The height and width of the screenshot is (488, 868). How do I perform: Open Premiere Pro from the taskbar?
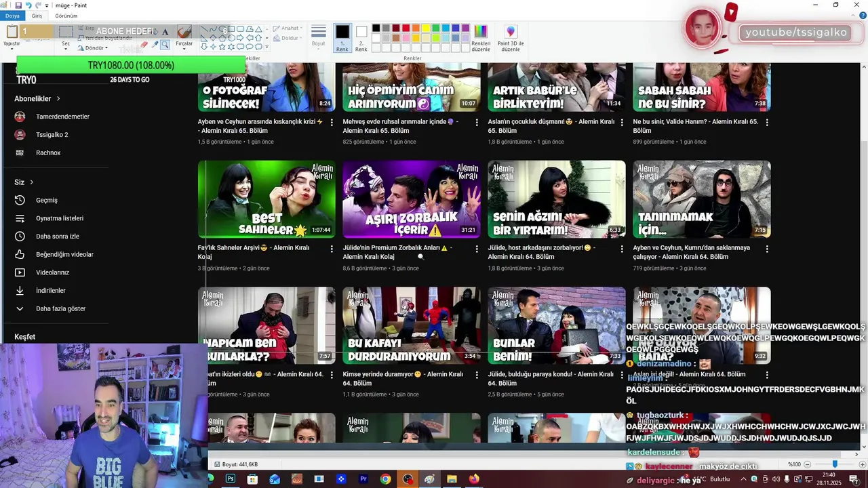(x=363, y=479)
